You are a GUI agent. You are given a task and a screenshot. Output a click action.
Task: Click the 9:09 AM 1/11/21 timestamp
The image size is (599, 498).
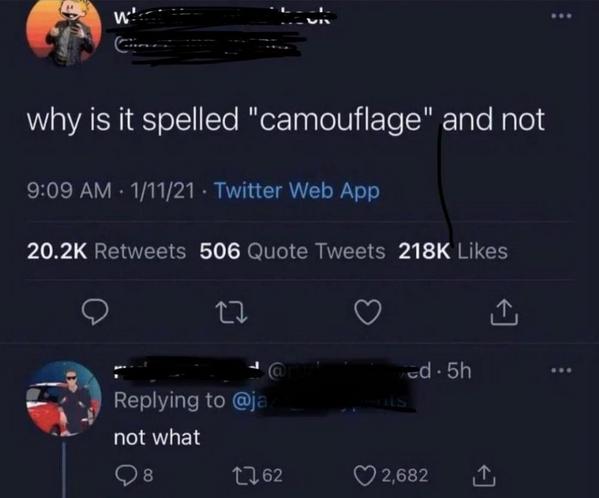point(110,190)
